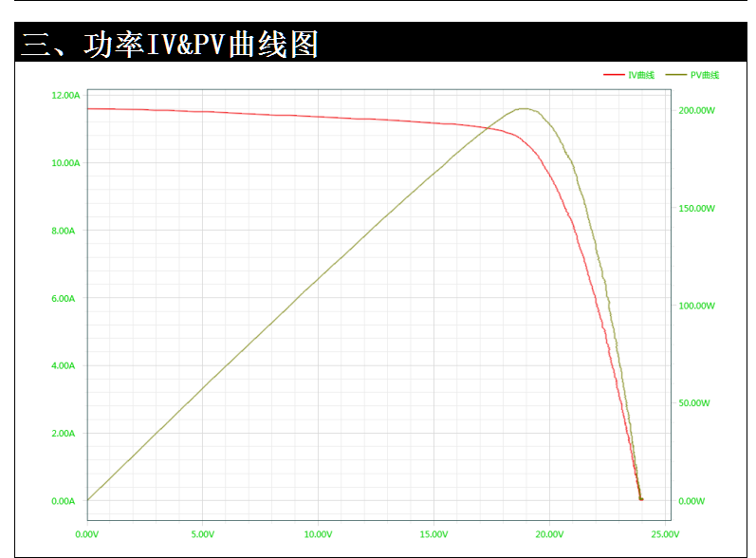Click the 5.00V axis label
The width and height of the screenshot is (756, 558).
coord(202,534)
